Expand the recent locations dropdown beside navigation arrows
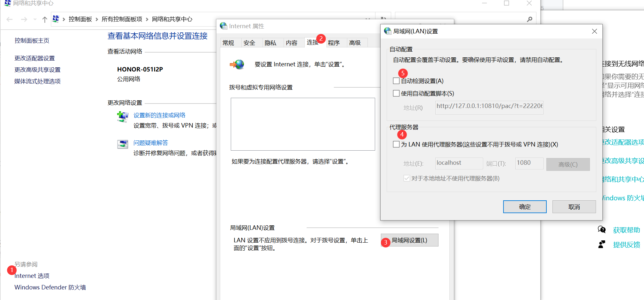Screen dimensions: 644x300 pyautogui.click(x=35, y=19)
